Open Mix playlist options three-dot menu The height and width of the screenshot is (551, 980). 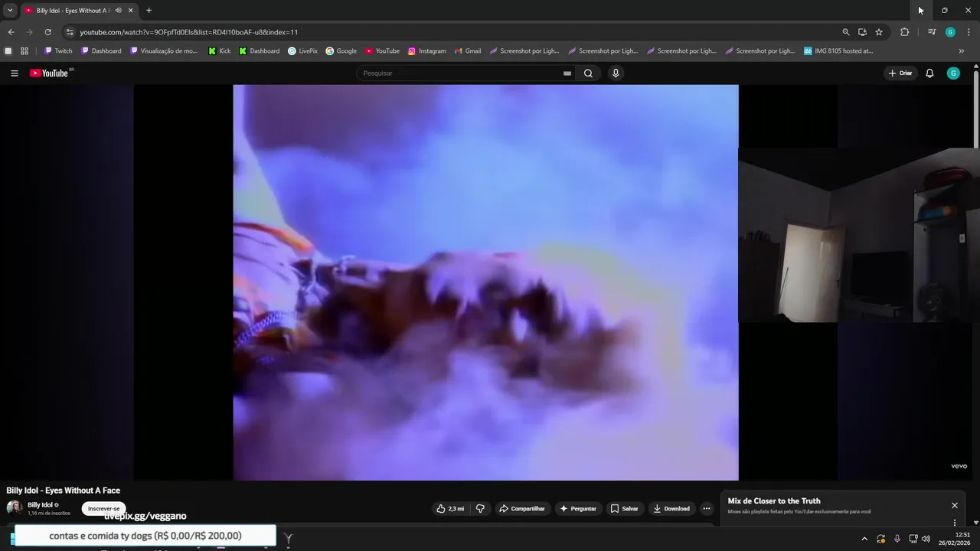[x=955, y=523]
